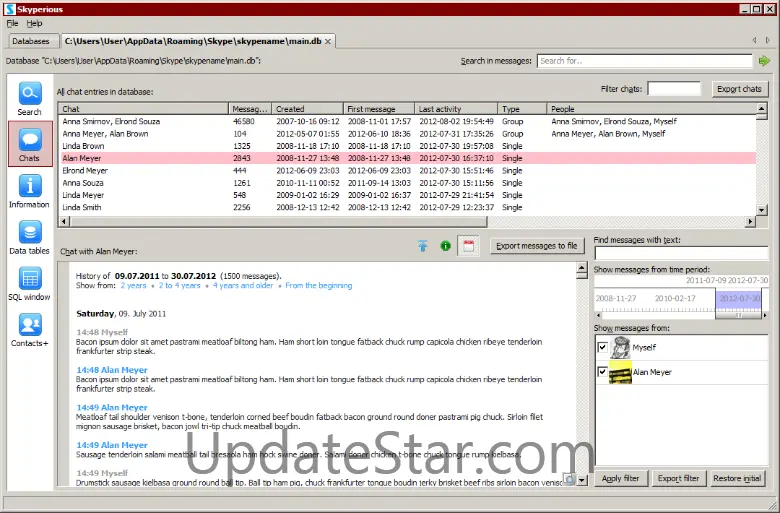Switch to the Databases tab
The width and height of the screenshot is (780, 513).
coord(31,41)
